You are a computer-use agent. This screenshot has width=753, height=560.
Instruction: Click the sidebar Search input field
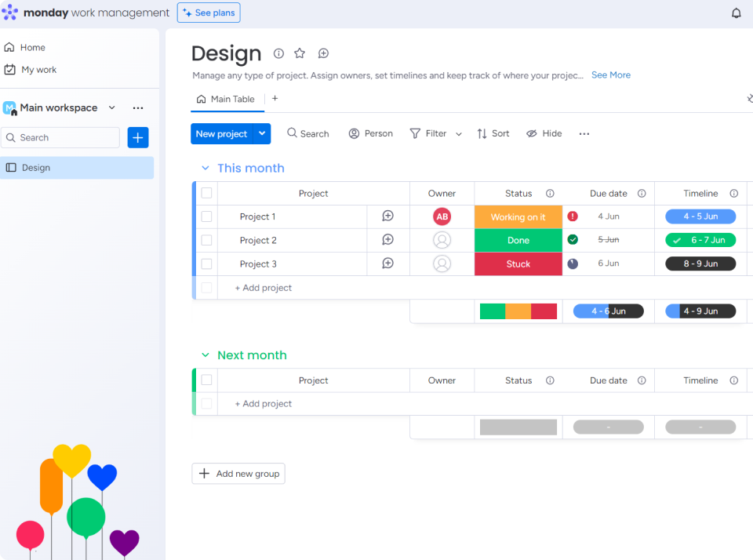[61, 137]
